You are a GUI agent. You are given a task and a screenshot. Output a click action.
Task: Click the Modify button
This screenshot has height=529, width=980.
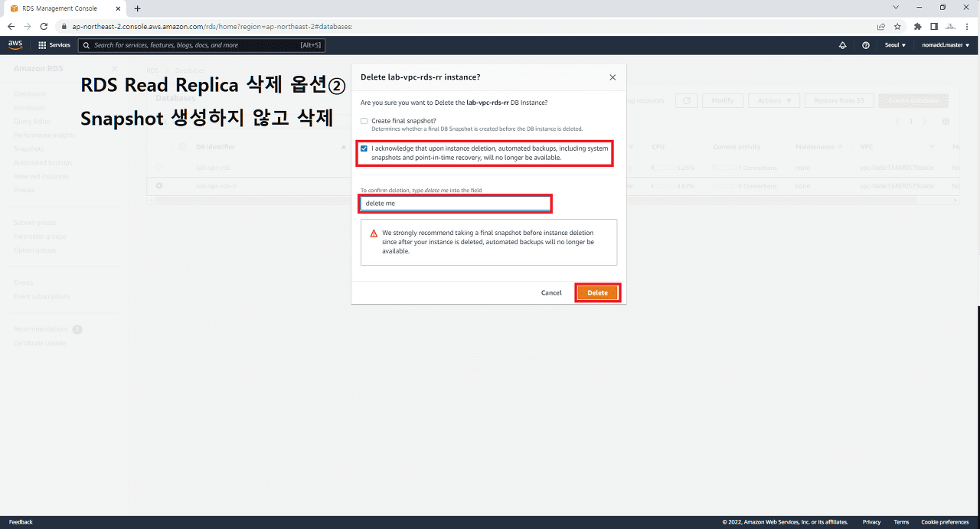click(723, 100)
